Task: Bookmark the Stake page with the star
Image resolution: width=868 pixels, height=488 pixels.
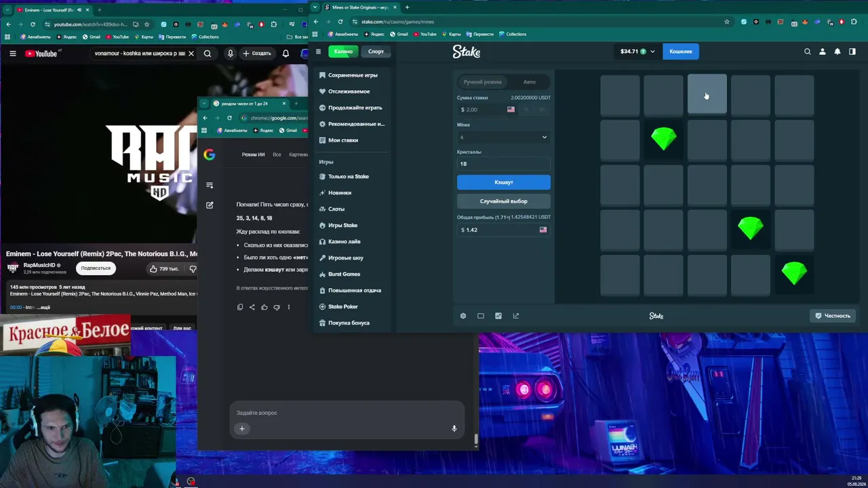Action: click(727, 22)
